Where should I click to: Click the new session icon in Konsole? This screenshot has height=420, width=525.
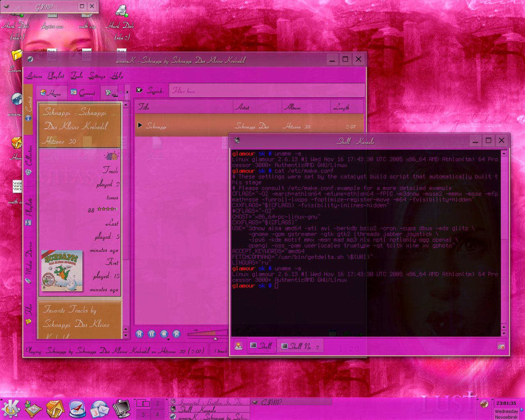[x=238, y=346]
